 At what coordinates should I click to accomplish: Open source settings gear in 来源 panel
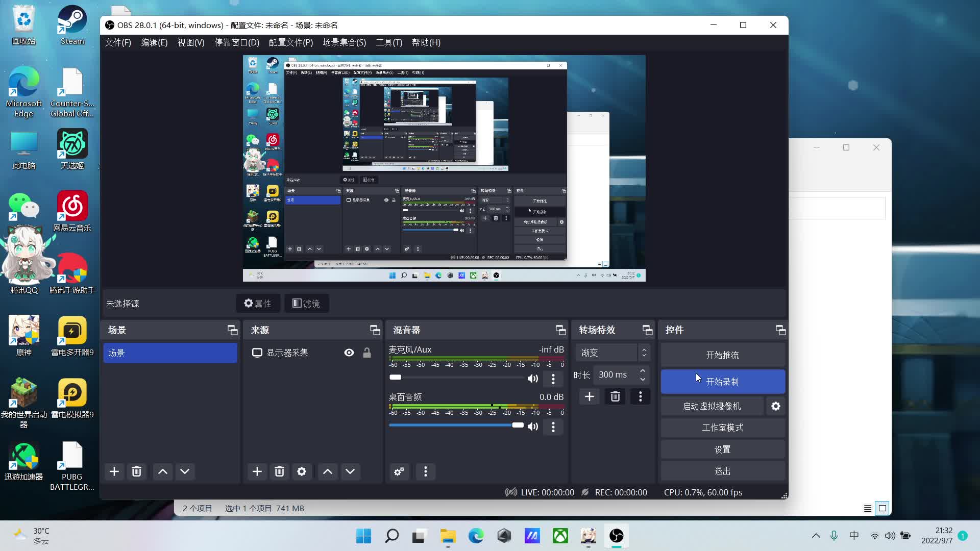pos(302,471)
